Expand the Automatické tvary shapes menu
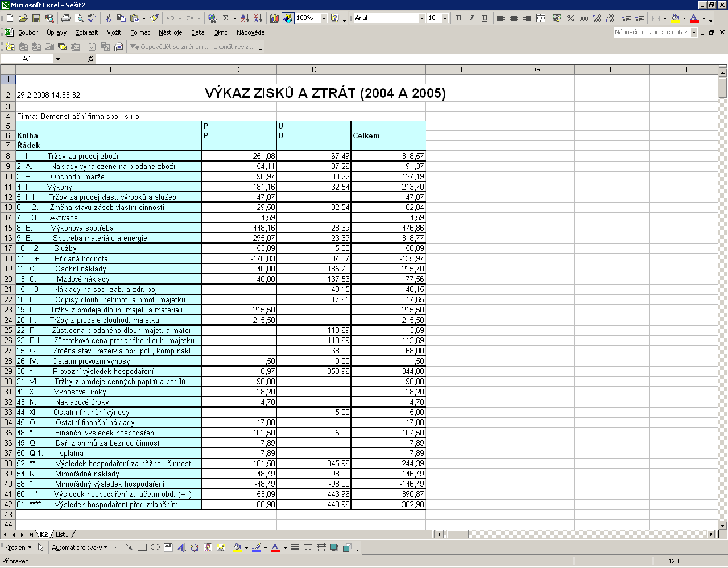Image resolution: width=728 pixels, height=568 pixels. pos(79,548)
